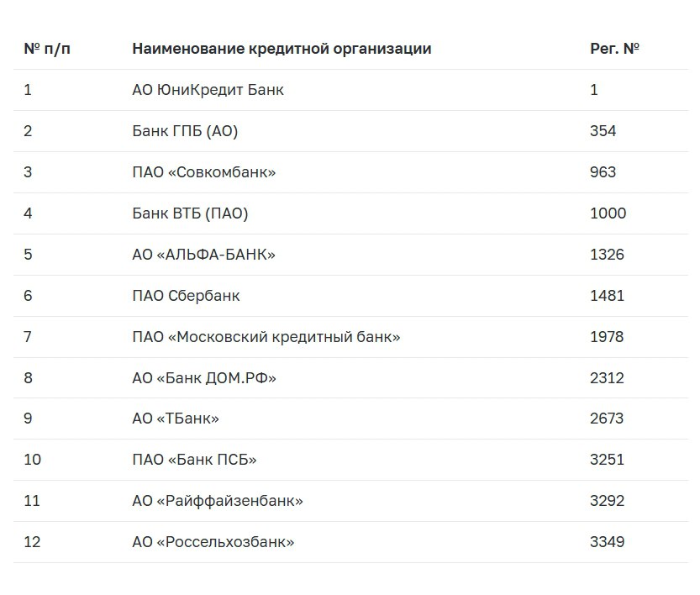The width and height of the screenshot is (700, 595).
Task: Click 'АО «АЛЬФА-БАНК»' in the table
Action: (x=203, y=255)
